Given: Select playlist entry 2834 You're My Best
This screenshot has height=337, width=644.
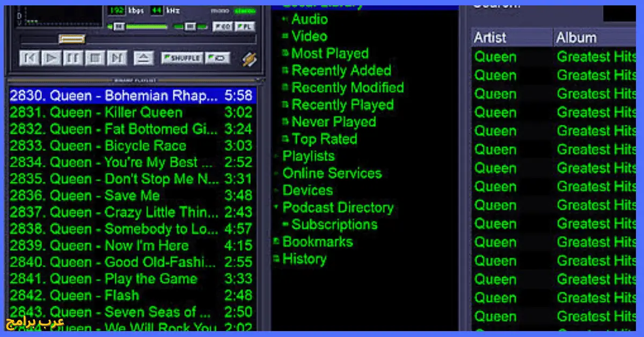Looking at the screenshot, I should pos(132,163).
